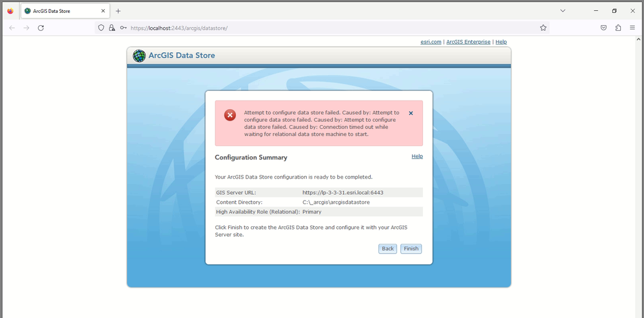
Task: Click the key saved-login icon
Action: point(123,28)
